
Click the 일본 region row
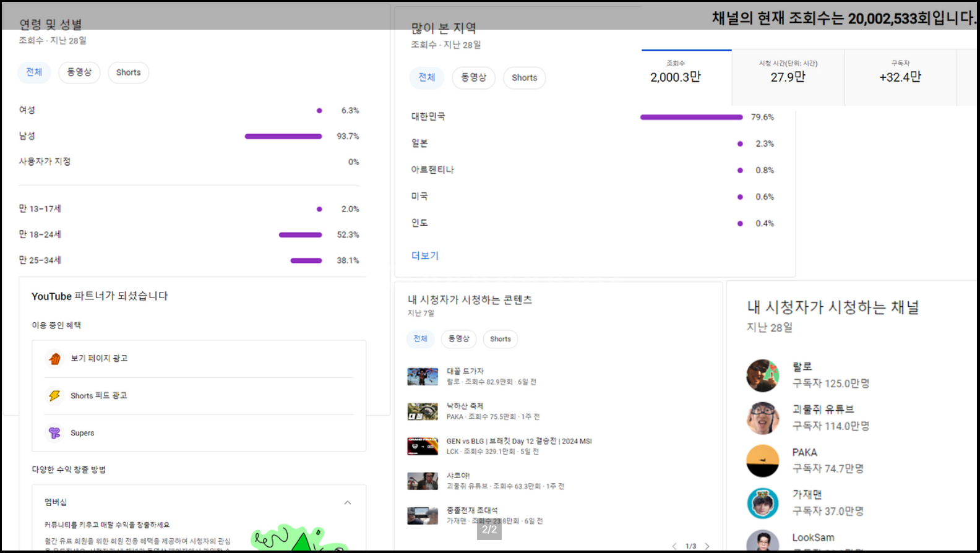coord(593,144)
